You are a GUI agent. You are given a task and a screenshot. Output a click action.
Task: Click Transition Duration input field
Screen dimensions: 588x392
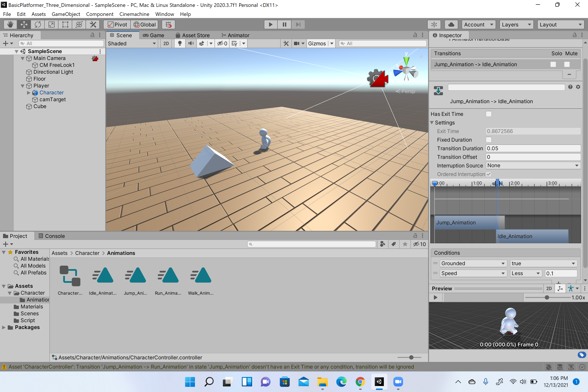click(x=533, y=149)
